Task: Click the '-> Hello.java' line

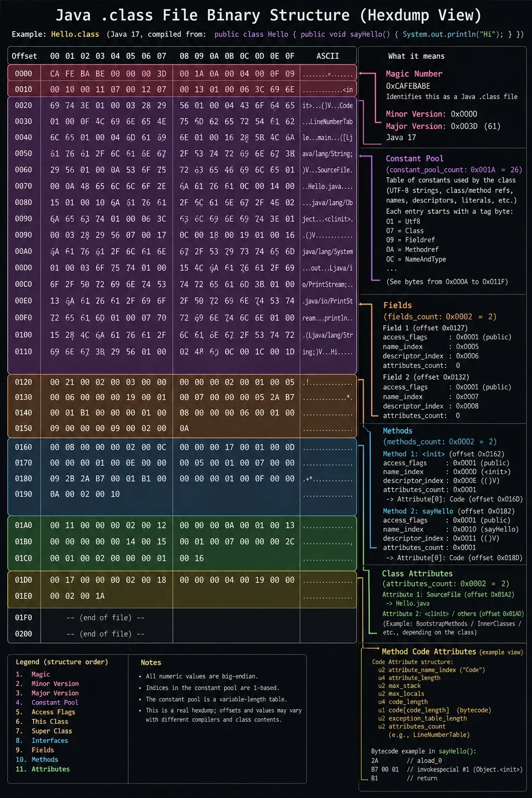Action: coord(407,604)
